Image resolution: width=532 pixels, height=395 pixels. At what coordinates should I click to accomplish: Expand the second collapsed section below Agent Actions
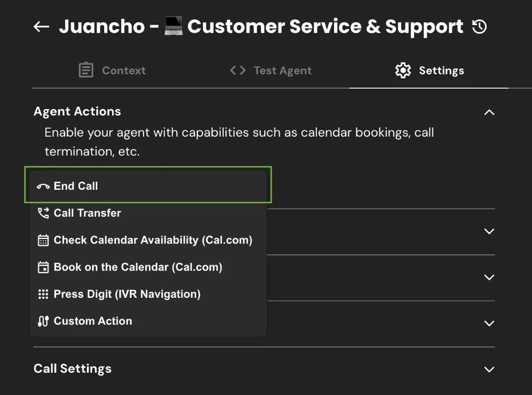point(489,277)
